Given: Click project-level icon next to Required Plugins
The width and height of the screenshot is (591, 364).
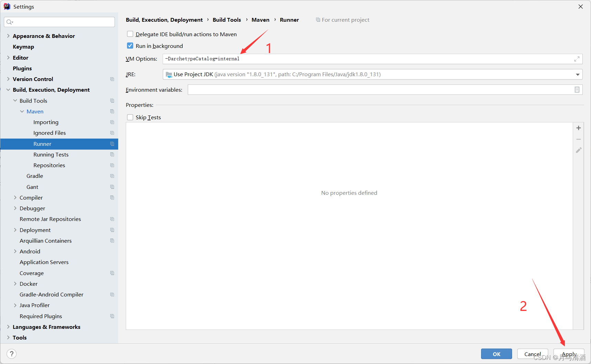Looking at the screenshot, I should (x=112, y=316).
